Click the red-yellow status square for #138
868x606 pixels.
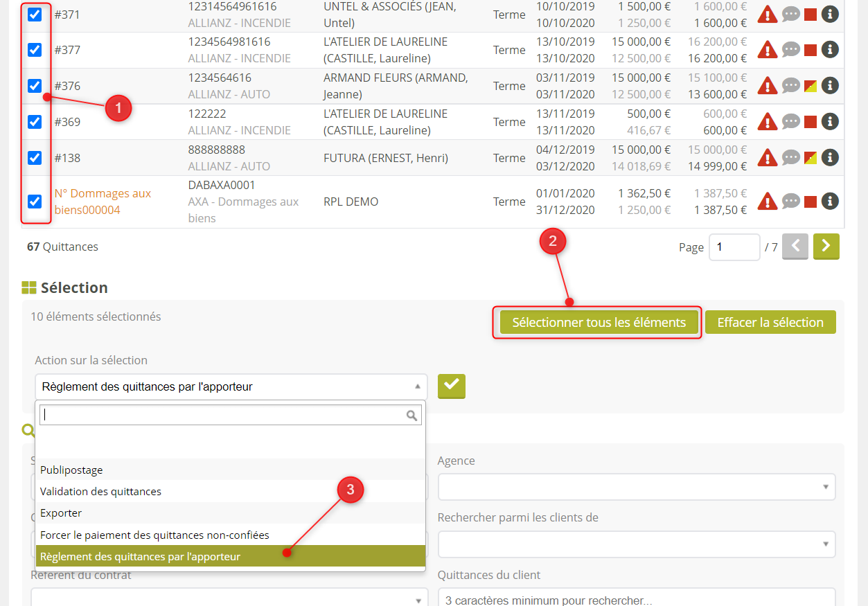click(810, 158)
